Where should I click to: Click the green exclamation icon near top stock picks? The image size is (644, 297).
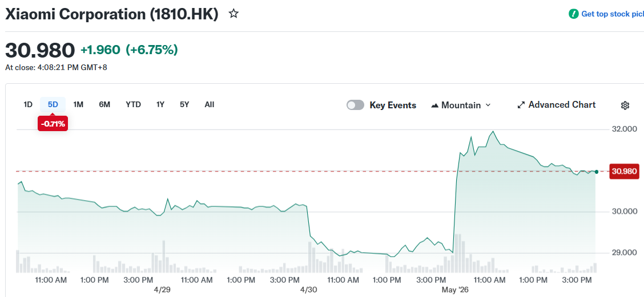573,14
